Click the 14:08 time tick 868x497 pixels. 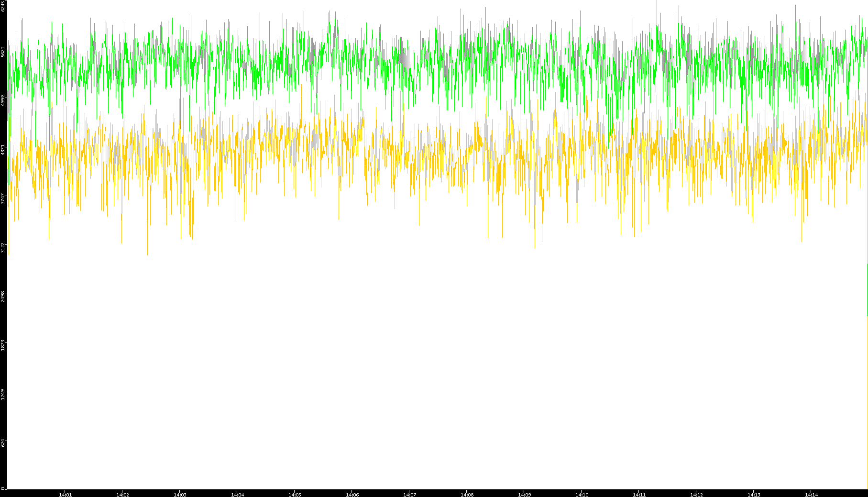click(467, 495)
